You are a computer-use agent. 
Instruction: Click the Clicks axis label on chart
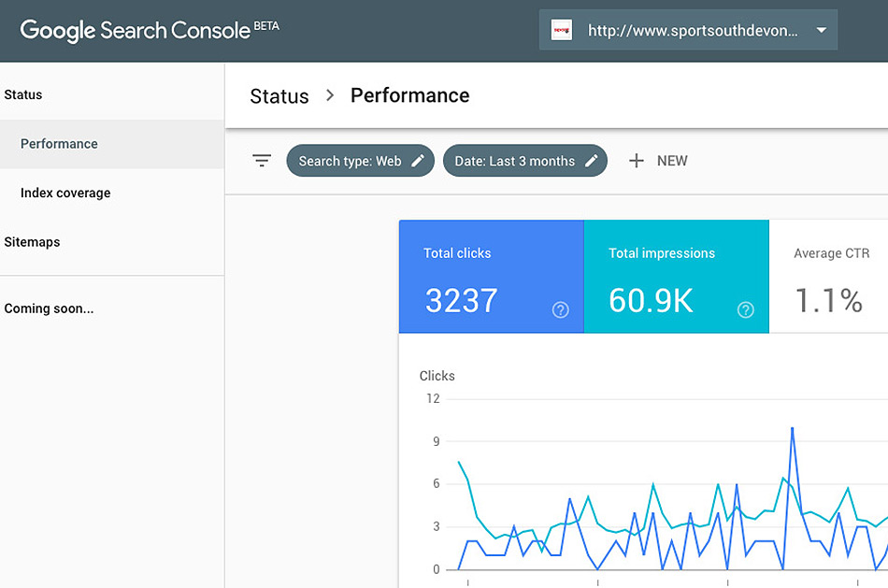click(x=437, y=376)
